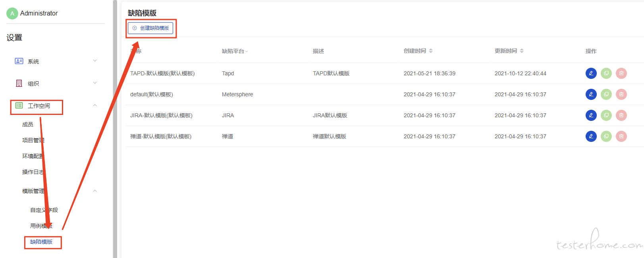Click the JIRA默认模版 description cell
Image resolution: width=644 pixels, height=258 pixels.
coord(330,115)
